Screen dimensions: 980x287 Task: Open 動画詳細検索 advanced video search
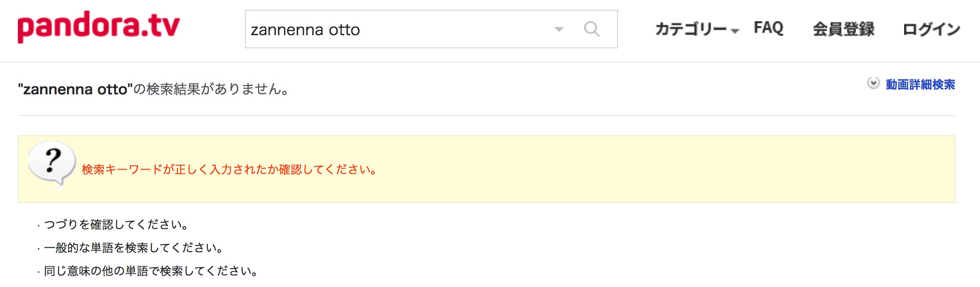click(x=920, y=85)
